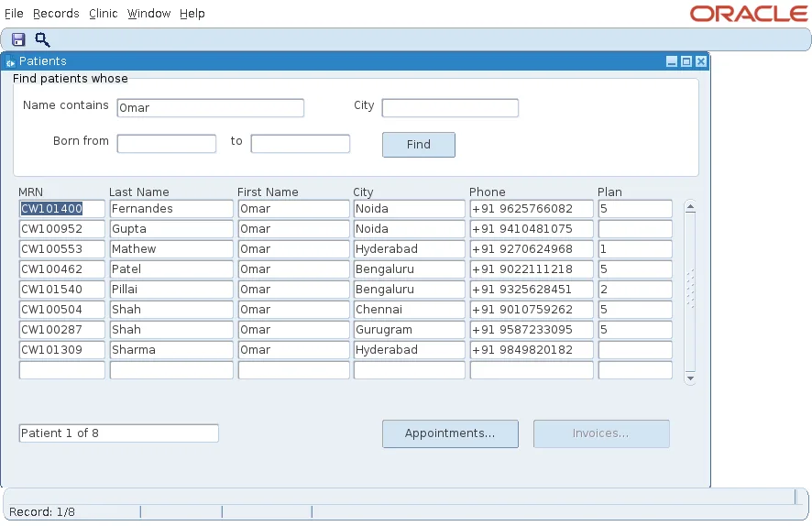Click the Name contains field
Image resolution: width=812 pixels, height=526 pixels.
point(210,108)
